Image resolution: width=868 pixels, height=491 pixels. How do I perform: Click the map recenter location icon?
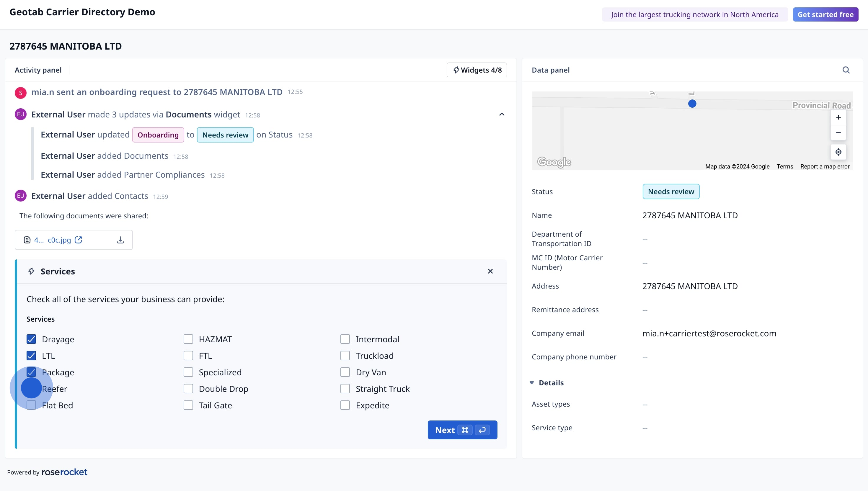pos(838,152)
